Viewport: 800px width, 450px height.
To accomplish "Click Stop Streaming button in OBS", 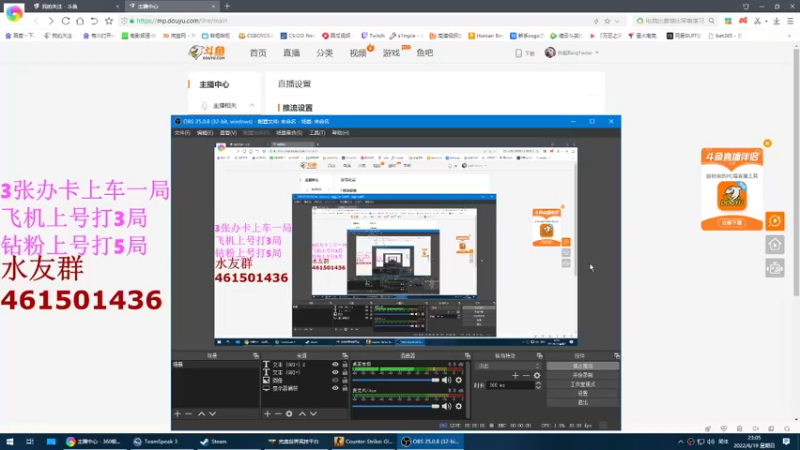I will 583,366.
